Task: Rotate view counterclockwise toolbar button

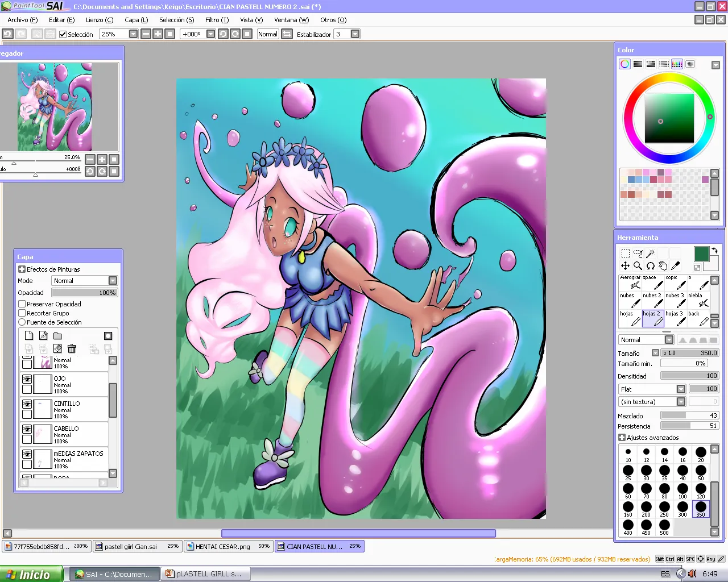Action: [x=223, y=34]
